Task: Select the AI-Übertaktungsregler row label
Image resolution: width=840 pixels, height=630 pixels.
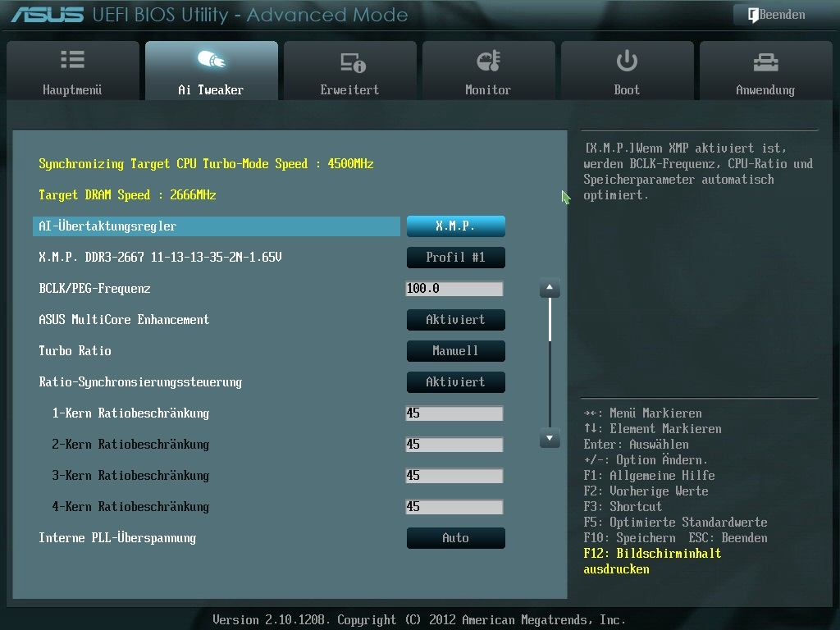Action: click(107, 226)
